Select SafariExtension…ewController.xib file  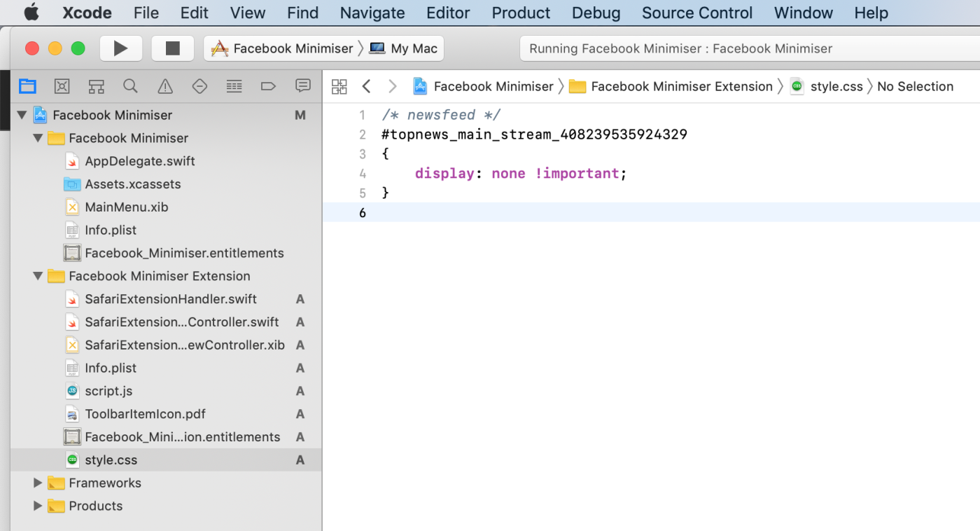pyautogui.click(x=166, y=345)
